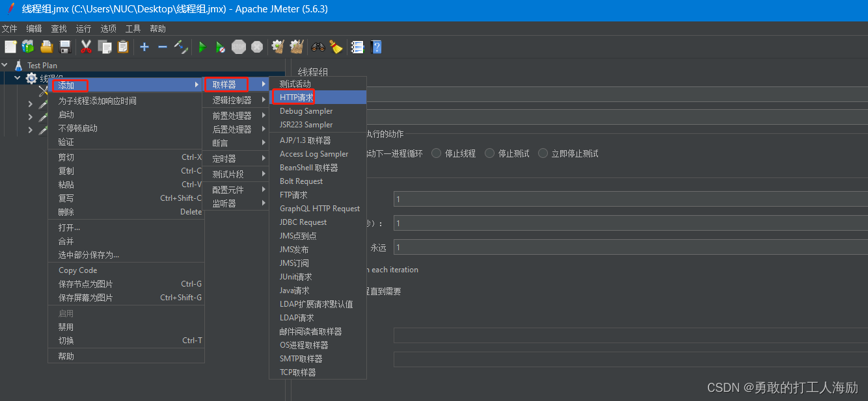Click the Paste clipboard toolbar icon
Viewport: 868px width, 401px height.
coord(123,47)
